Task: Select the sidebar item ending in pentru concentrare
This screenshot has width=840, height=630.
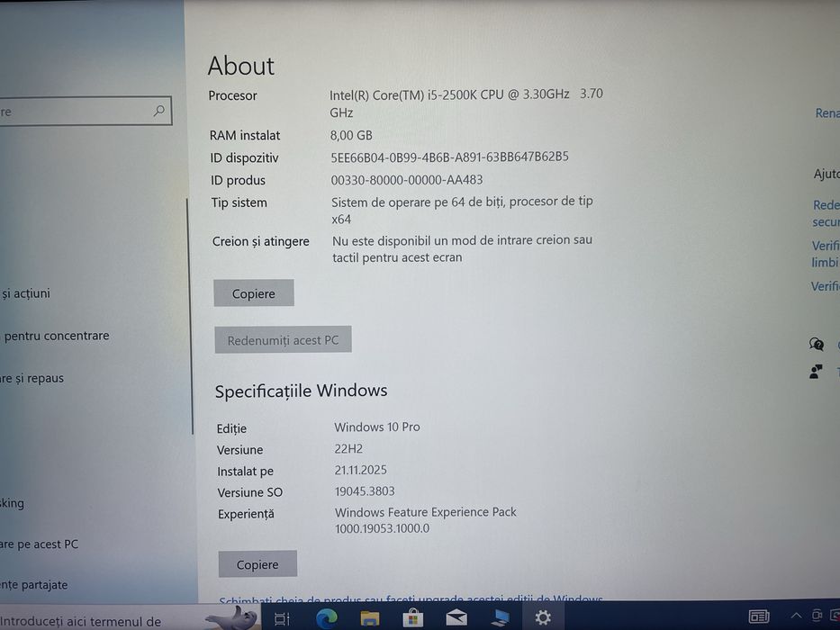Action: coord(56,336)
